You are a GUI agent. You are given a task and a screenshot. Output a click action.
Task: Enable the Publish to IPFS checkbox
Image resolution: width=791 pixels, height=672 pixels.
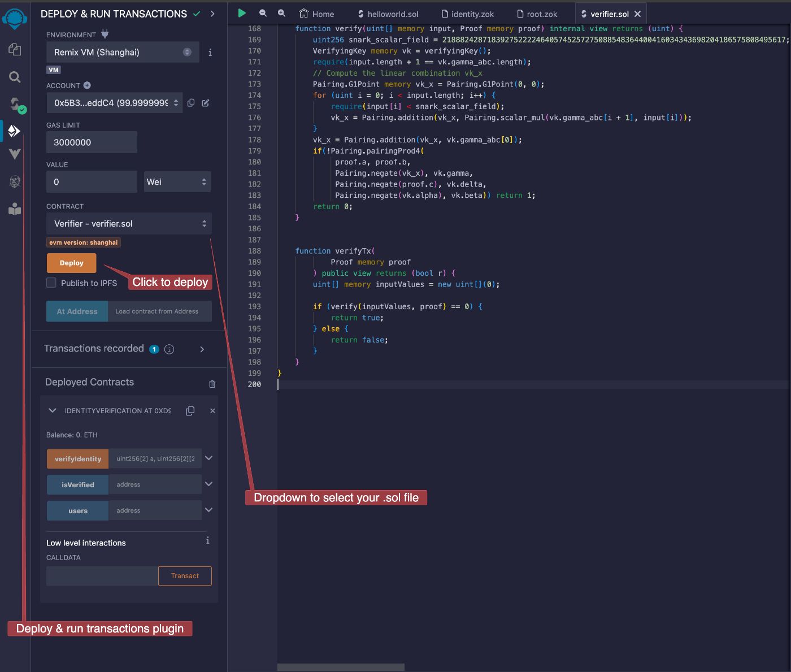(x=51, y=283)
